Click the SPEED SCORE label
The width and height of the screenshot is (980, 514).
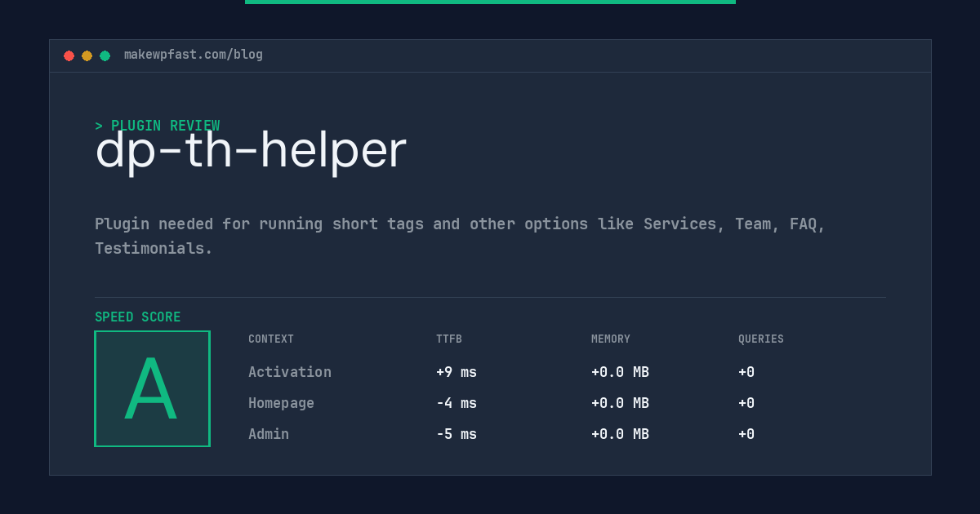(x=138, y=317)
